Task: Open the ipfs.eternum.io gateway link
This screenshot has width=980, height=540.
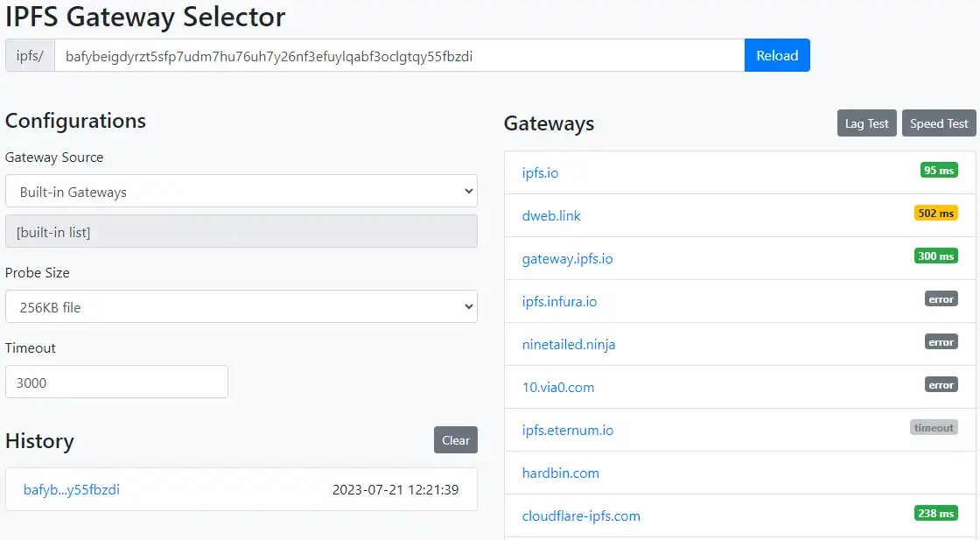Action: click(568, 430)
